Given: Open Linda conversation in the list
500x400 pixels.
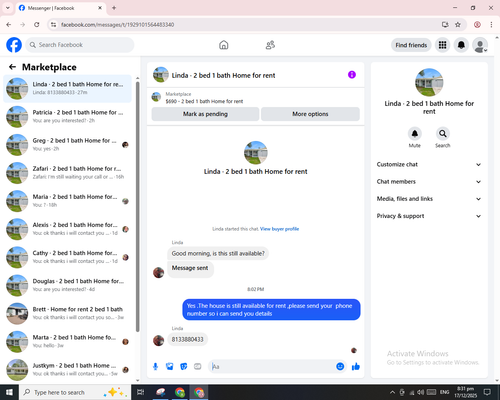Looking at the screenshot, I should point(67,89).
